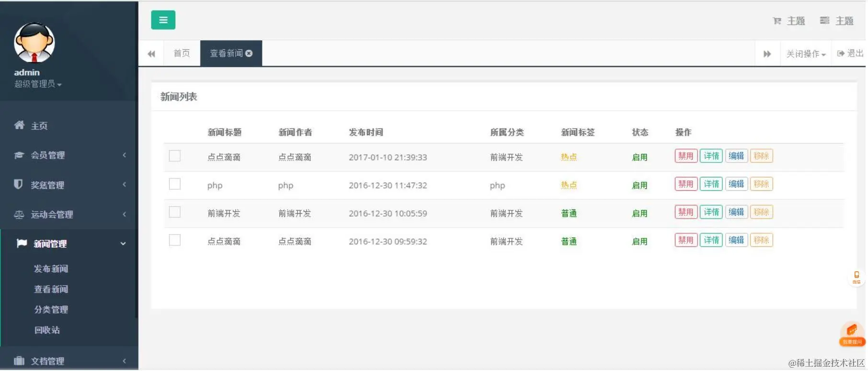
Task: Click the 新闻标题 column header
Action: pos(224,132)
